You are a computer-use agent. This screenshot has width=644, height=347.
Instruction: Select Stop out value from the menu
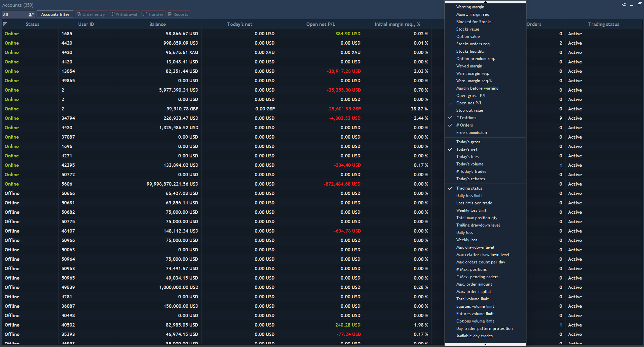tap(469, 110)
